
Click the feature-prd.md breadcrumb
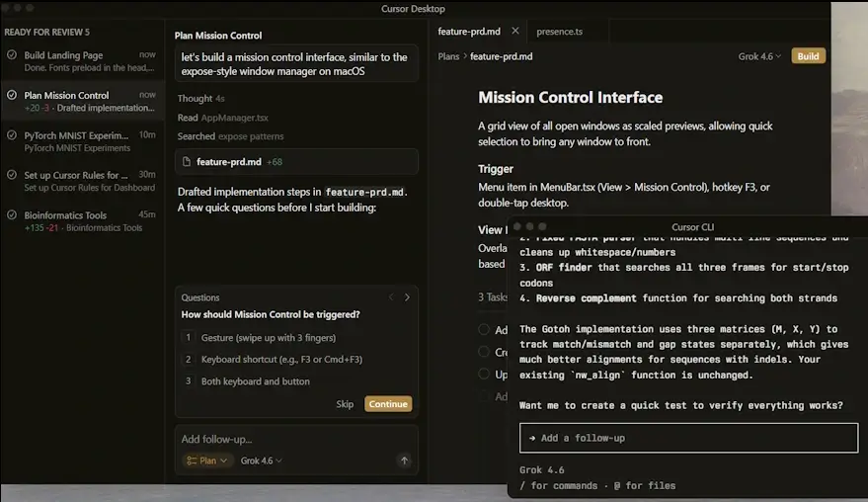click(x=501, y=56)
